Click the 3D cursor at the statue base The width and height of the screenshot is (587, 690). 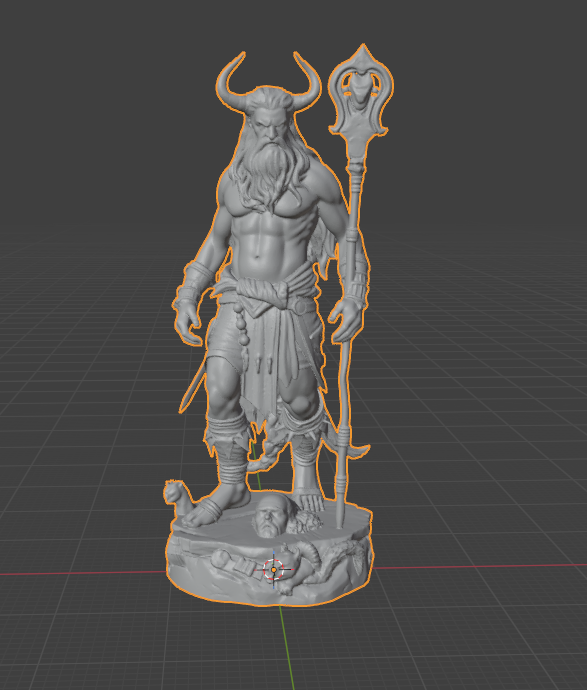tap(274, 569)
